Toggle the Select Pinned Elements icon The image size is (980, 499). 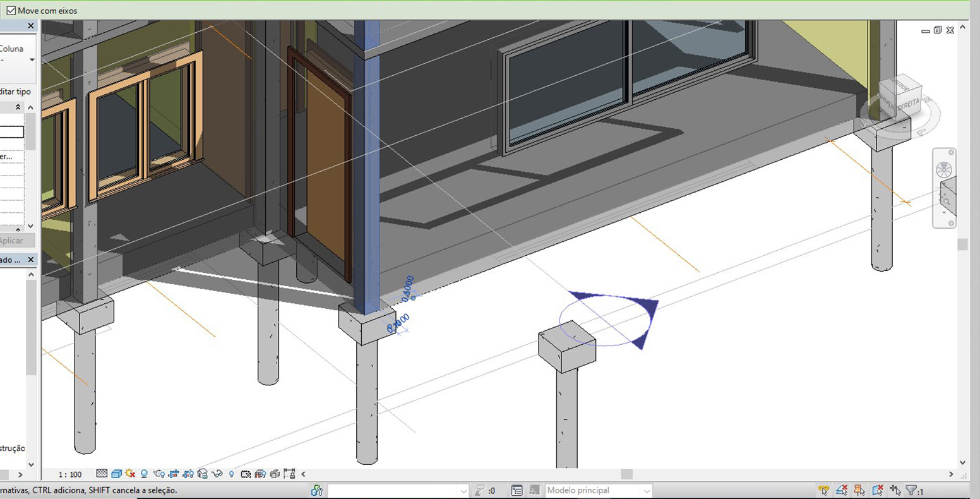[x=859, y=490]
